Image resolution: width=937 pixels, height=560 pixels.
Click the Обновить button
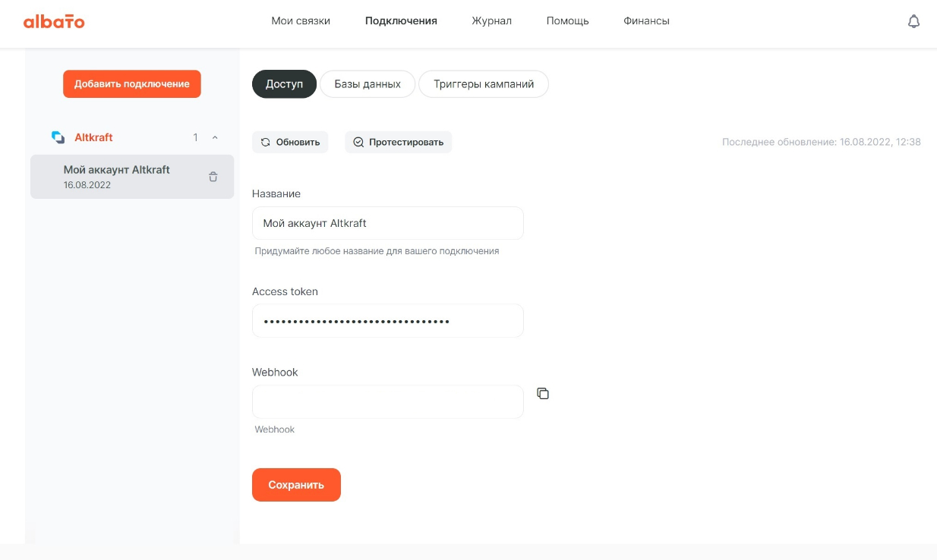[290, 142]
